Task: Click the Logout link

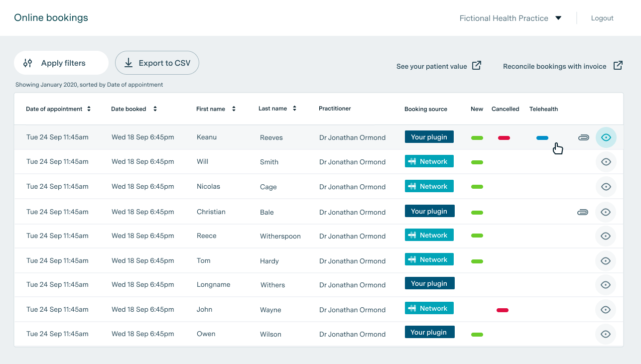Action: 602,18
